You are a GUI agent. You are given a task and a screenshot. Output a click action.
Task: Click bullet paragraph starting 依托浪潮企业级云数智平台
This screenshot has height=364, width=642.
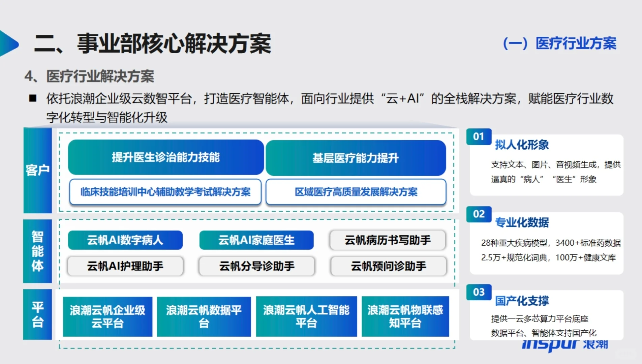[330, 108]
